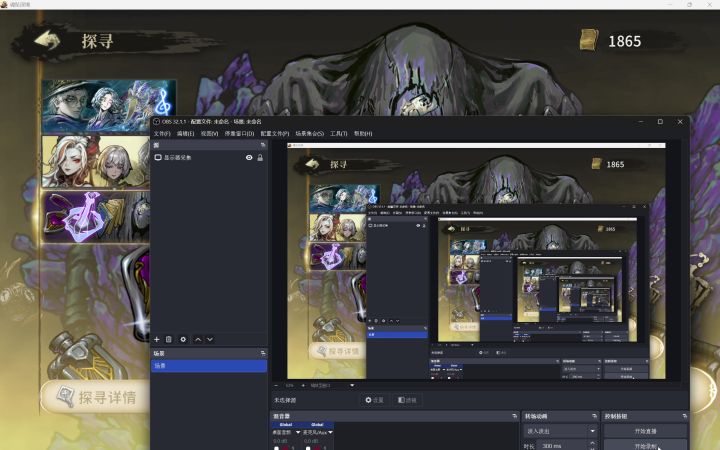Viewport: 720px width, 450px height.
Task: Open 麦克风/Aux mixer channel dropdown
Action: coord(330,433)
